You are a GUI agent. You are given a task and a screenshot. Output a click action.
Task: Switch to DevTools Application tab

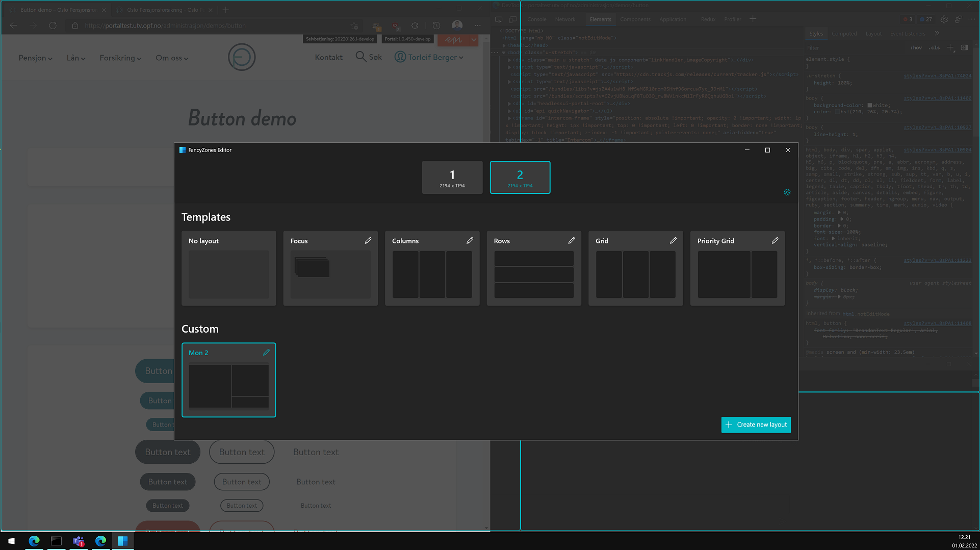pyautogui.click(x=673, y=19)
